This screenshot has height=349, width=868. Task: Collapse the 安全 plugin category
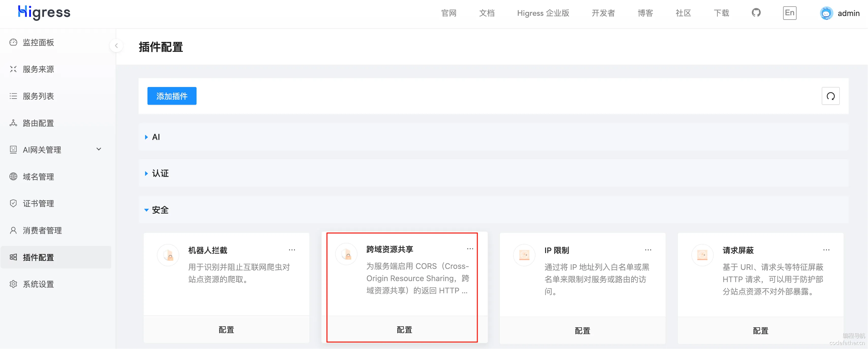coord(146,210)
